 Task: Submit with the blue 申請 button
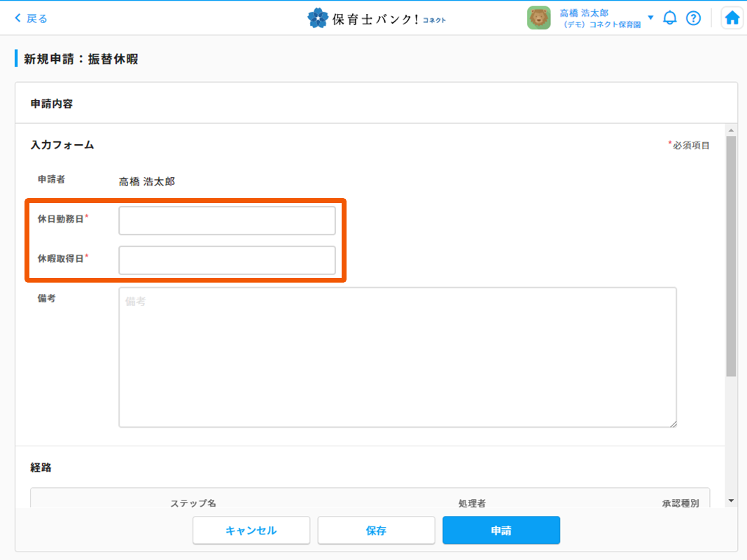tap(501, 531)
